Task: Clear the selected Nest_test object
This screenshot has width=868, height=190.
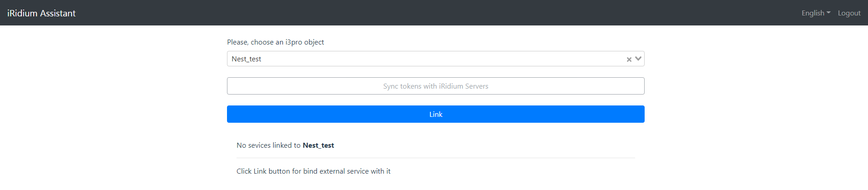Action: (629, 60)
